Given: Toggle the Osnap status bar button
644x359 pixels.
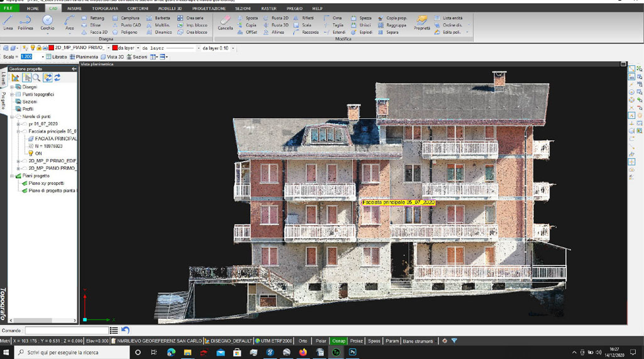Looking at the screenshot, I should point(338,341).
